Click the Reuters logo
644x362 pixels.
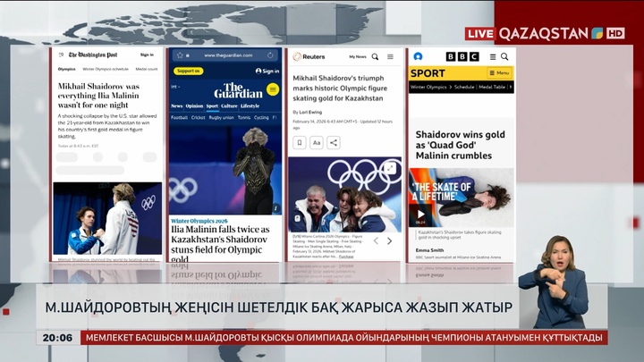click(x=309, y=56)
